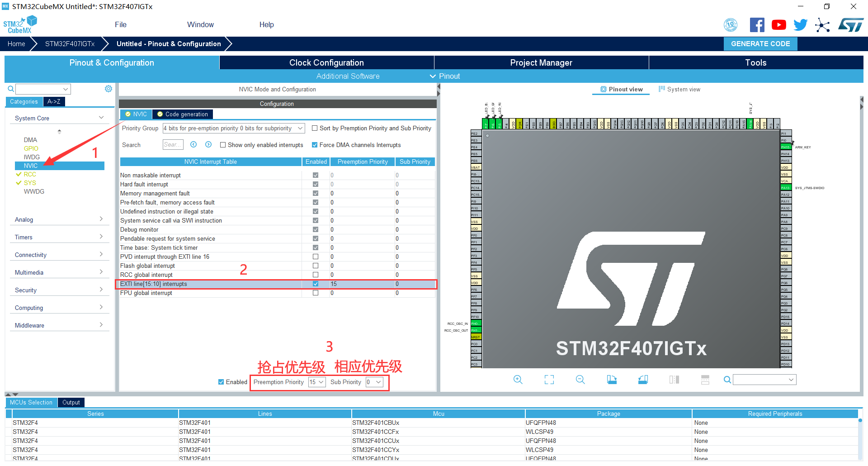Enable the FPU global interrupt checkbox
This screenshot has width=868, height=466.
(x=316, y=293)
